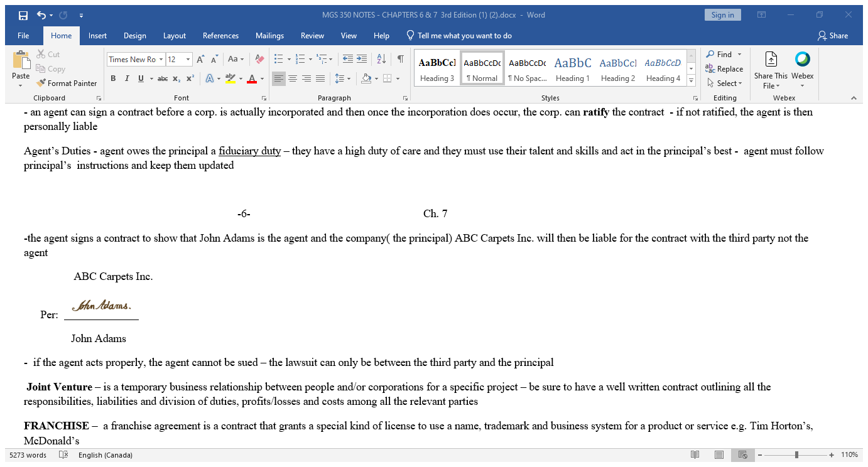Open the font size dropdown
Viewport: 868px width, 467px height.
(188, 60)
